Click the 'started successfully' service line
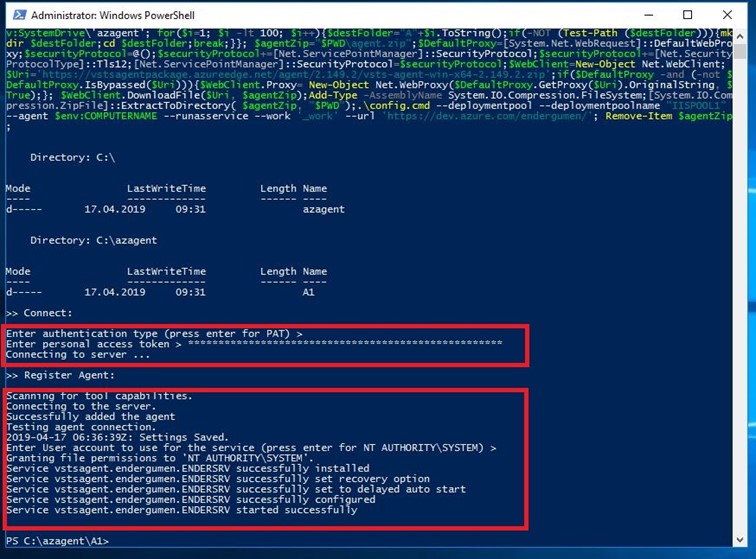The height and width of the screenshot is (559, 756). 182,510
